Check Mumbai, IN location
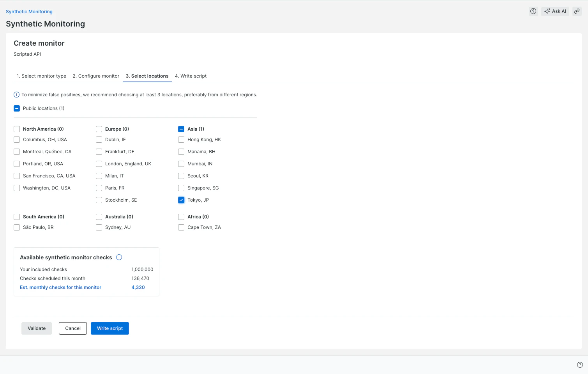This screenshot has width=588, height=374. coord(181,164)
